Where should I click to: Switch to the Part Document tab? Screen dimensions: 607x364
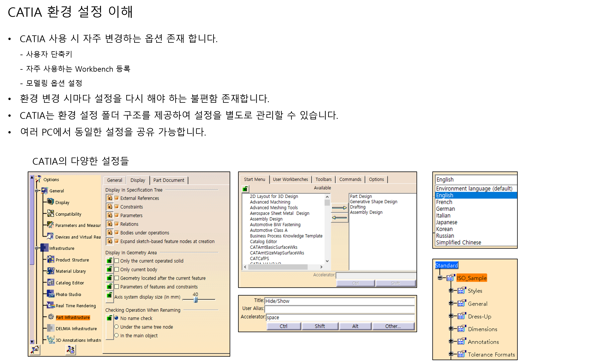[x=168, y=180]
